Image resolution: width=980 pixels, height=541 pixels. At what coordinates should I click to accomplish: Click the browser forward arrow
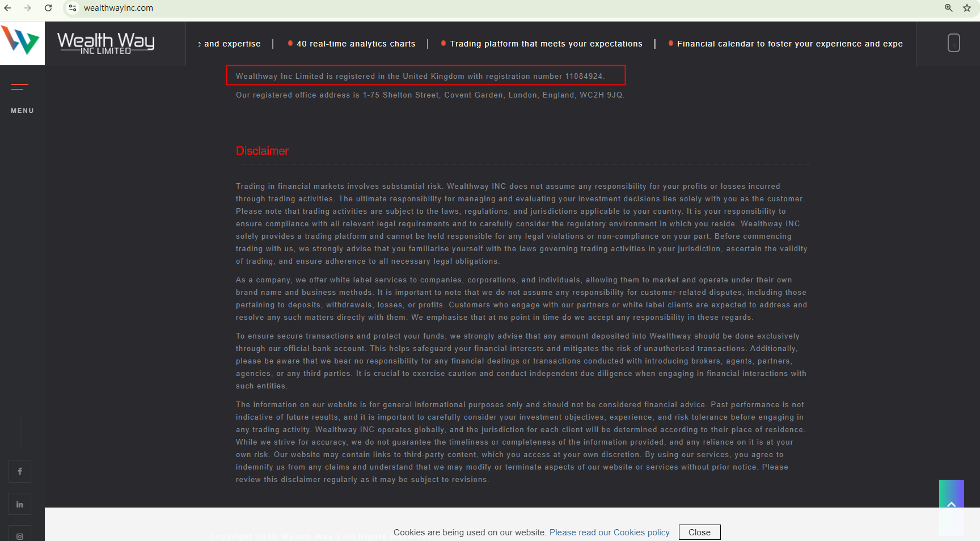(28, 8)
